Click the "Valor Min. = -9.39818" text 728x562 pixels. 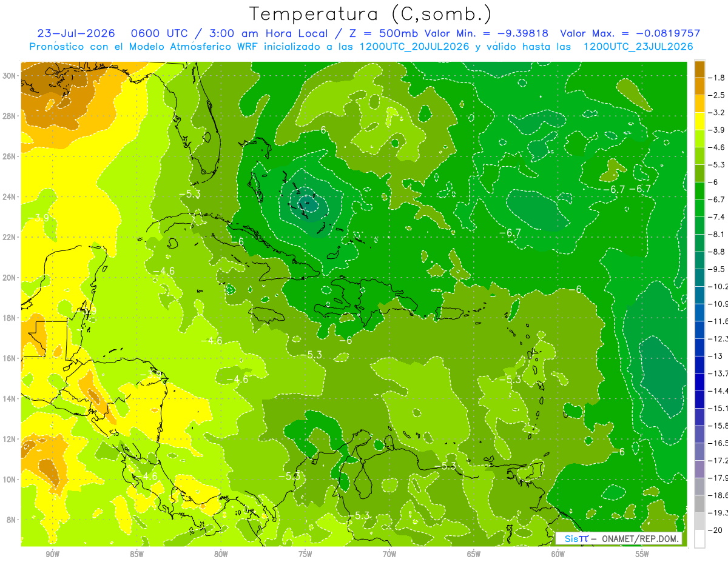[x=487, y=33]
